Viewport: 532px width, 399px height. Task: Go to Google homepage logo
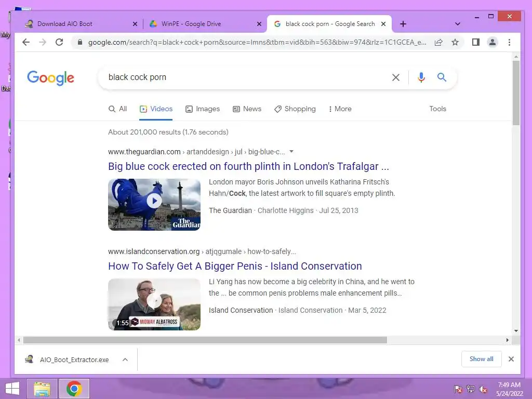click(50, 78)
